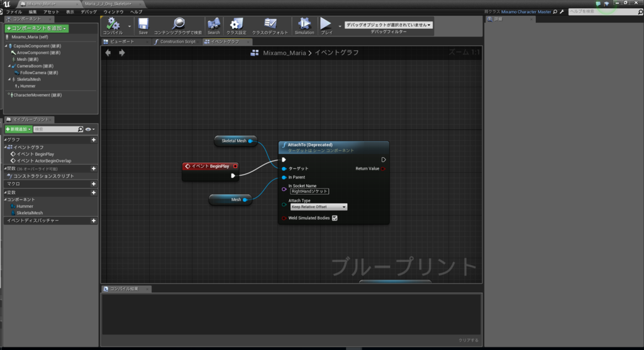
Task: Open Compile options dropdown arrow
Action: [130, 26]
